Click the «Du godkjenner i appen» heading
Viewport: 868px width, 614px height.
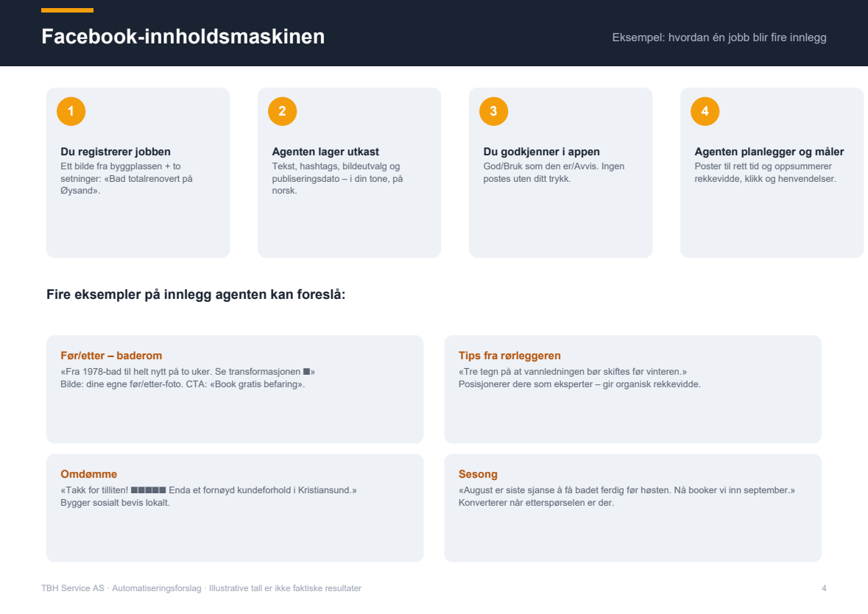pos(541,152)
